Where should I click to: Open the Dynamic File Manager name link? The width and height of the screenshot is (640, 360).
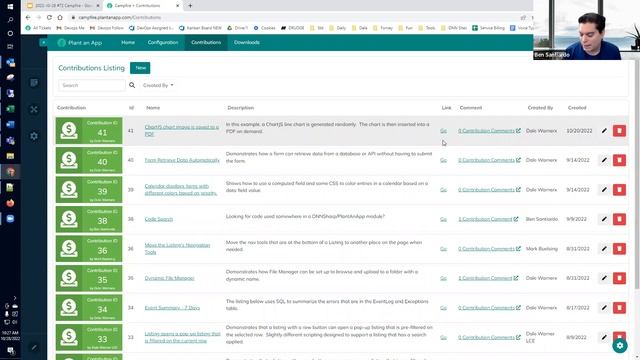click(169, 278)
